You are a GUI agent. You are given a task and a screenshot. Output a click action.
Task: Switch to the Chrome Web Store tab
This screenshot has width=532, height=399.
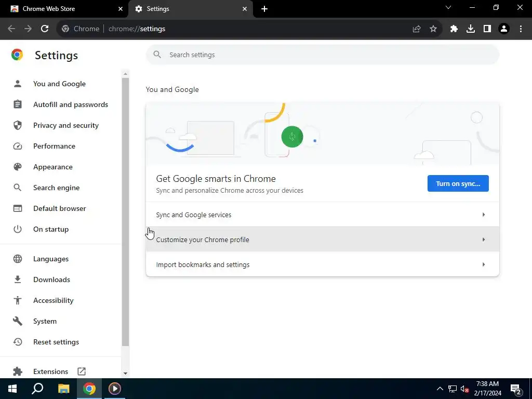click(64, 9)
